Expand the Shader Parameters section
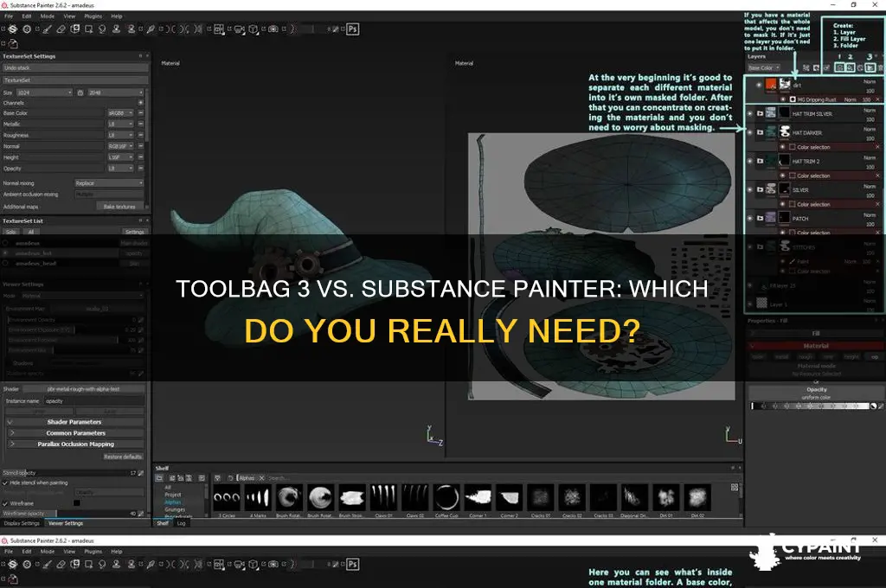The image size is (886, 588). click(x=75, y=422)
